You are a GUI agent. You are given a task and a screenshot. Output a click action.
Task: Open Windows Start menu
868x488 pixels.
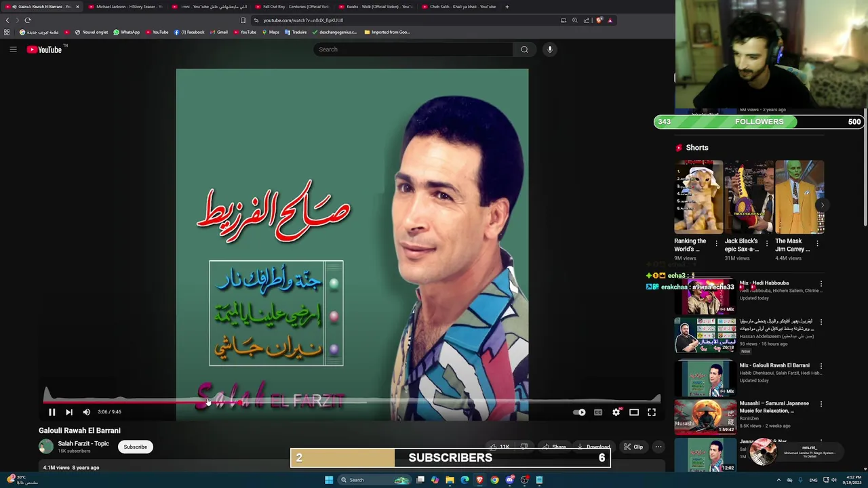point(329,480)
